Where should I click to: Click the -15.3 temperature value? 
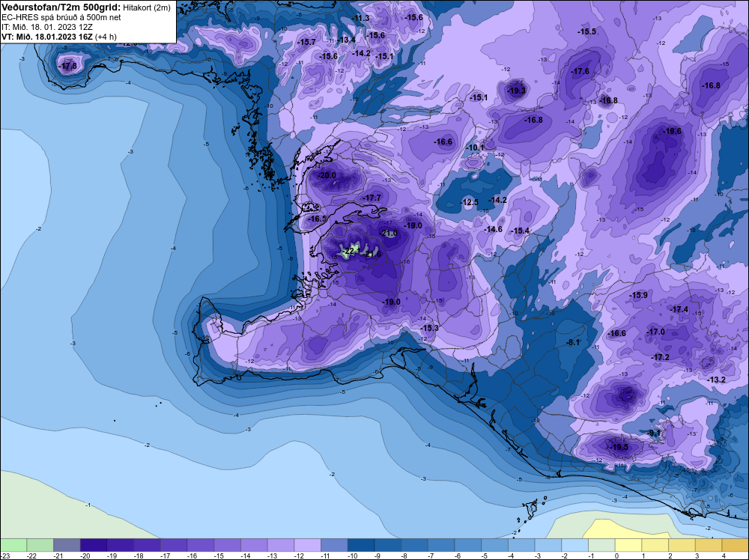pos(430,328)
